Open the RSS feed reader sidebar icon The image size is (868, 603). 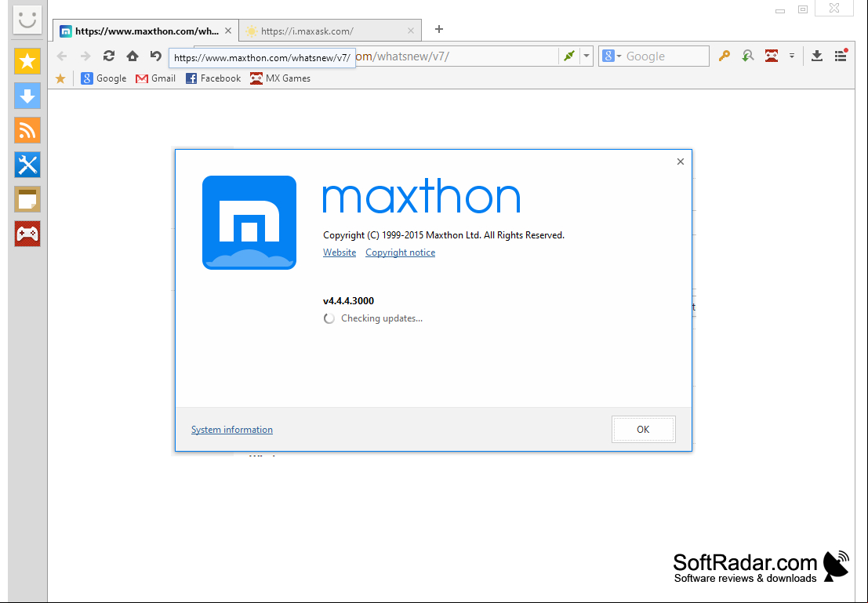27,130
